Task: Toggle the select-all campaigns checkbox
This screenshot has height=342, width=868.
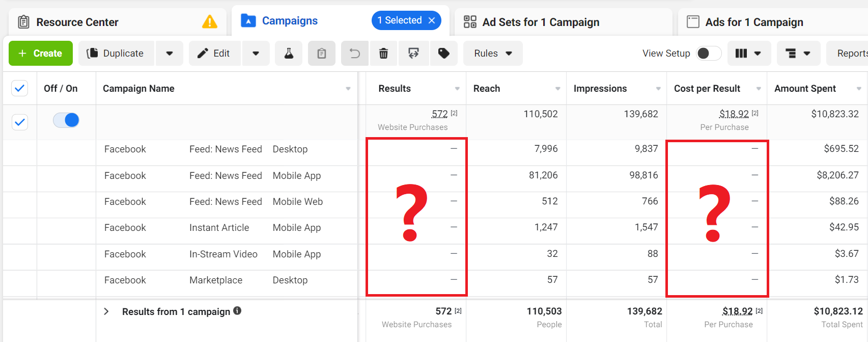Action: (20, 88)
